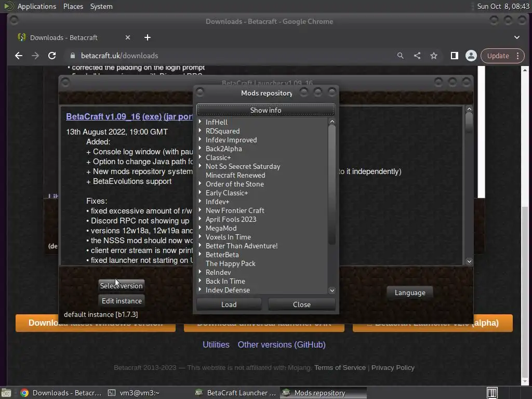Image resolution: width=532 pixels, height=399 pixels.
Task: Select Mods repository taskbar entry
Action: [323, 393]
